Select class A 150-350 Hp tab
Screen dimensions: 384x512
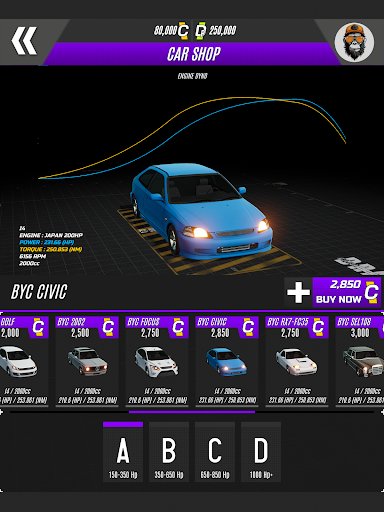123,452
